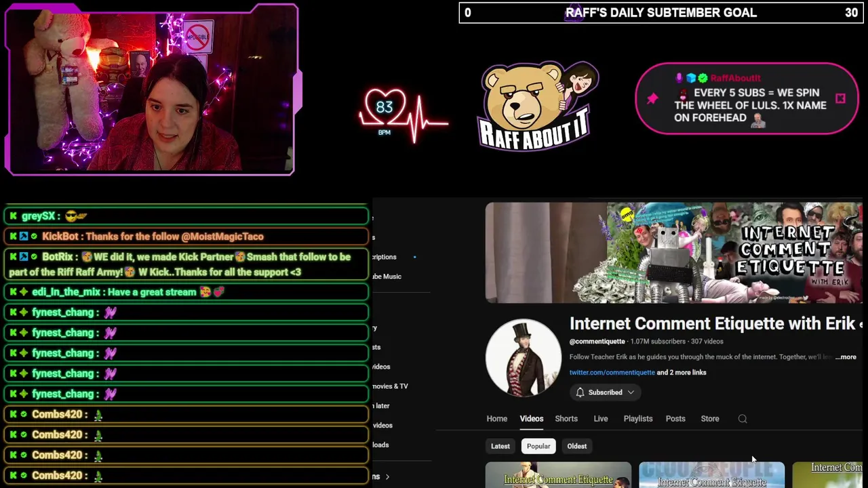
Task: Click the BotRix username in chat
Action: 57,257
